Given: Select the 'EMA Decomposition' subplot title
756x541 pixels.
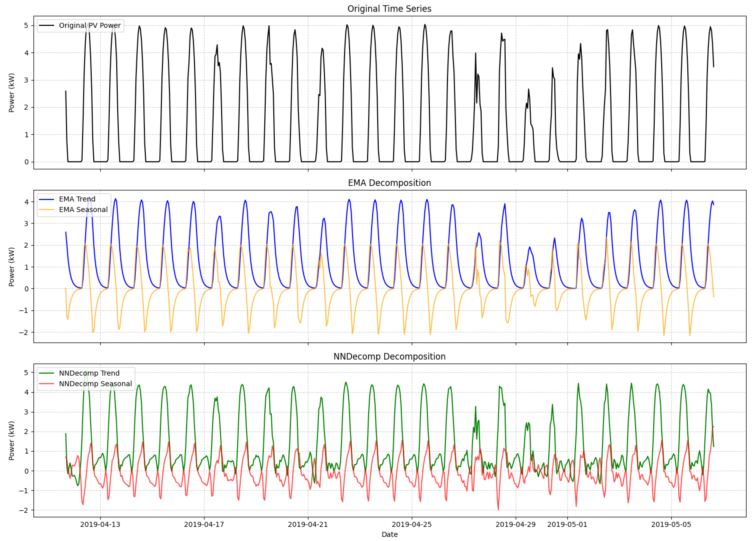Looking at the screenshot, I should [389, 183].
